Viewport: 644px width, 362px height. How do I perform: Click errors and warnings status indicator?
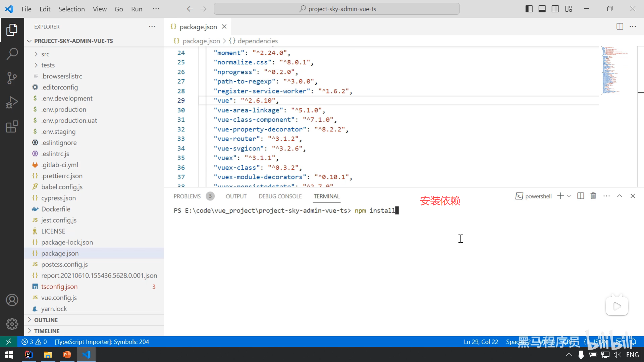pos(34,342)
